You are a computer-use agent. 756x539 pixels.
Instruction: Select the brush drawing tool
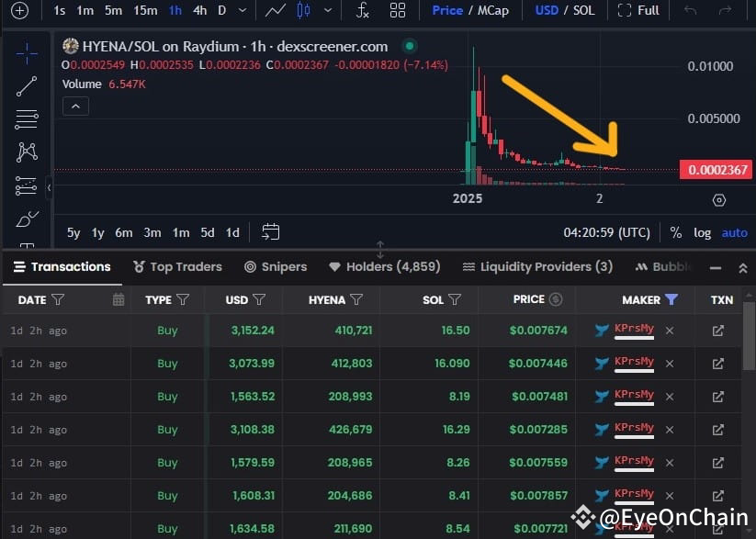pos(25,219)
